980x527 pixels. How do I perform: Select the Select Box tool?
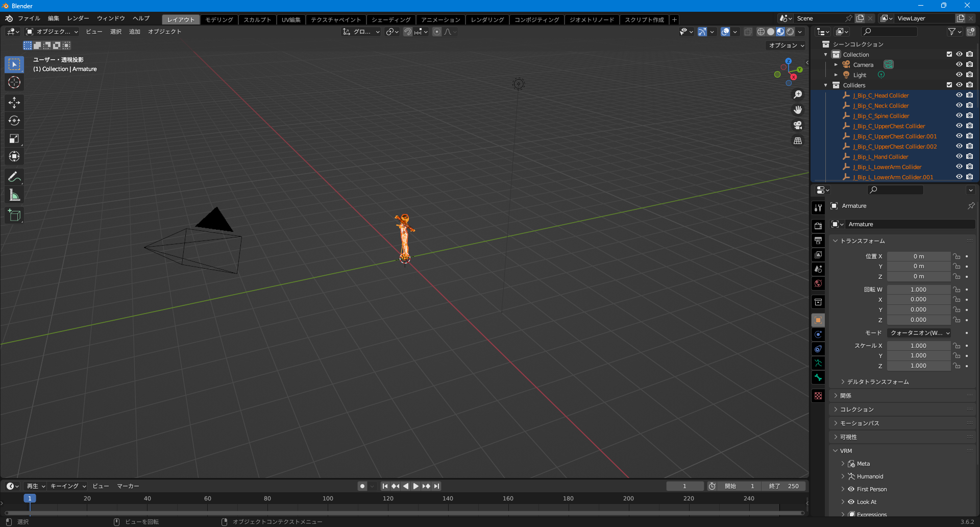(14, 64)
